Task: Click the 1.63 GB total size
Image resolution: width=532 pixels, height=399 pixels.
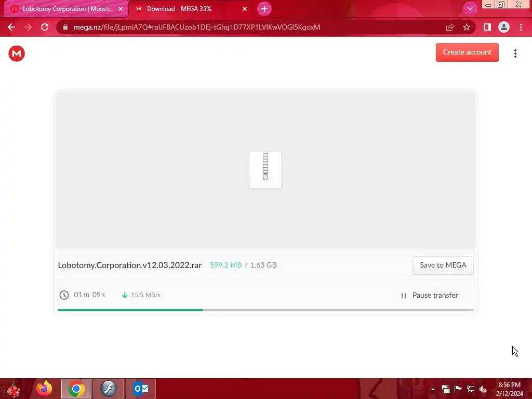Action: tap(263, 265)
